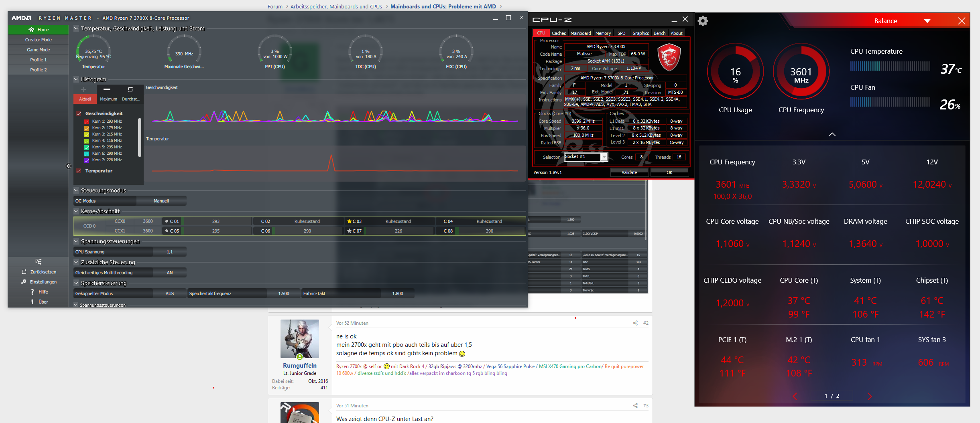
Task: Open Über info in Ryzen Master sidebar
Action: (39, 302)
